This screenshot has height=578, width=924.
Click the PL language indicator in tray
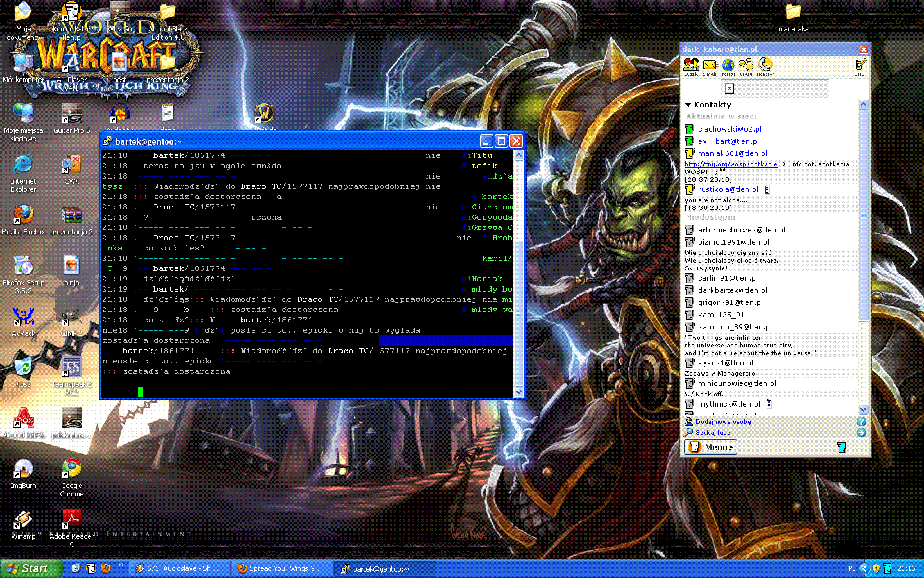[852, 569]
